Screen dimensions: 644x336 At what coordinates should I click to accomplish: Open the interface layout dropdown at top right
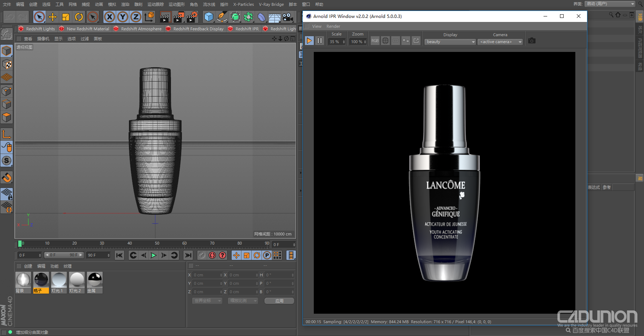(x=610, y=4)
